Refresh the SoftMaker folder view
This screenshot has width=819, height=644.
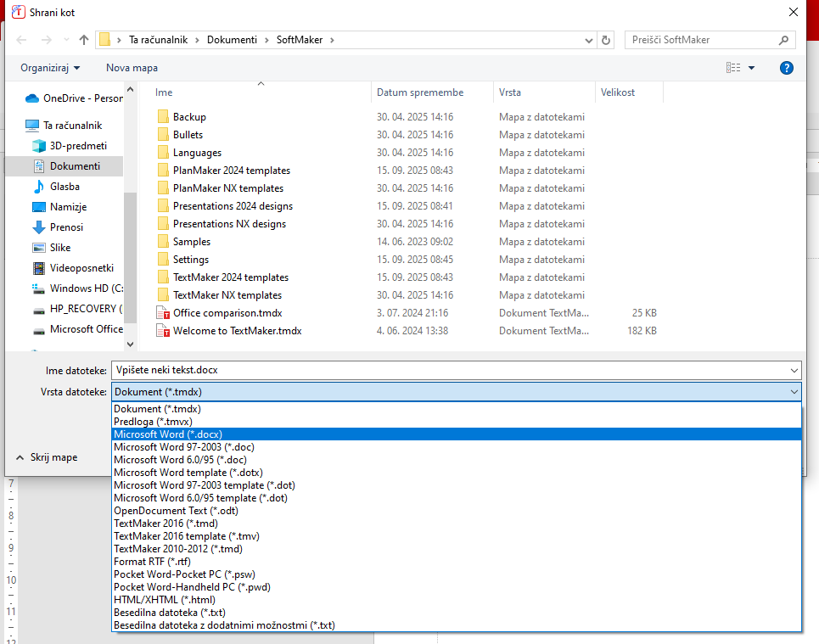[606, 40]
